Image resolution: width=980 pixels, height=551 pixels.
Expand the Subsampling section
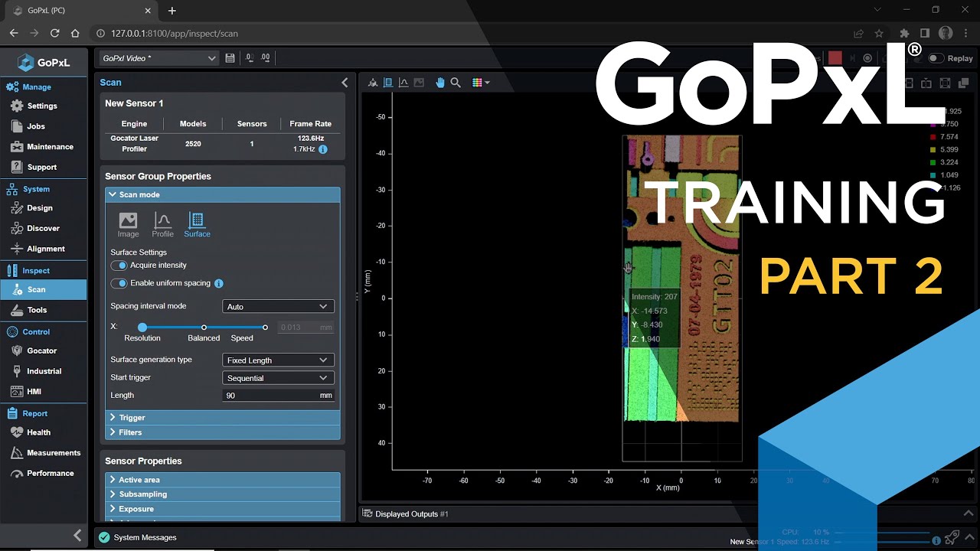coord(222,494)
